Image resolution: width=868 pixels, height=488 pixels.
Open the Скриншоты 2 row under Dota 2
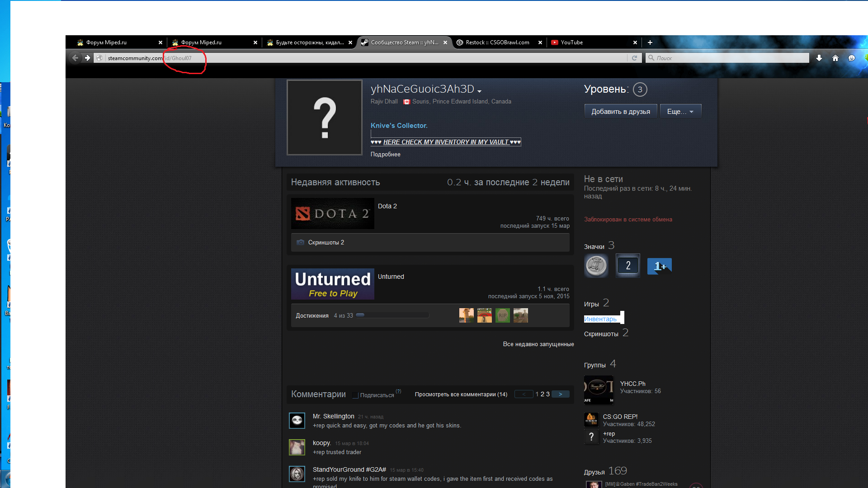[x=430, y=243]
